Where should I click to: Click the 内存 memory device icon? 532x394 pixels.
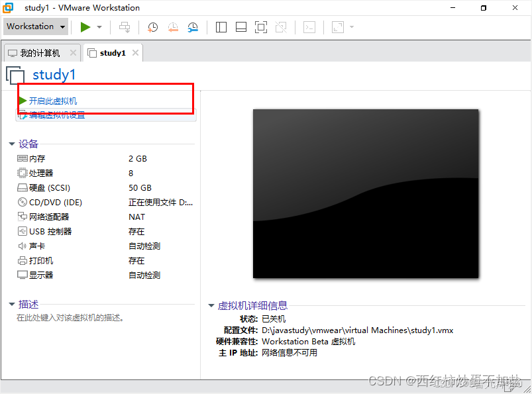22,158
